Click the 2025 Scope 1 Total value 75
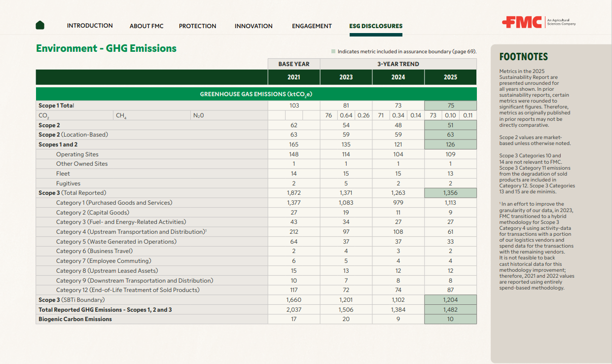 click(450, 106)
